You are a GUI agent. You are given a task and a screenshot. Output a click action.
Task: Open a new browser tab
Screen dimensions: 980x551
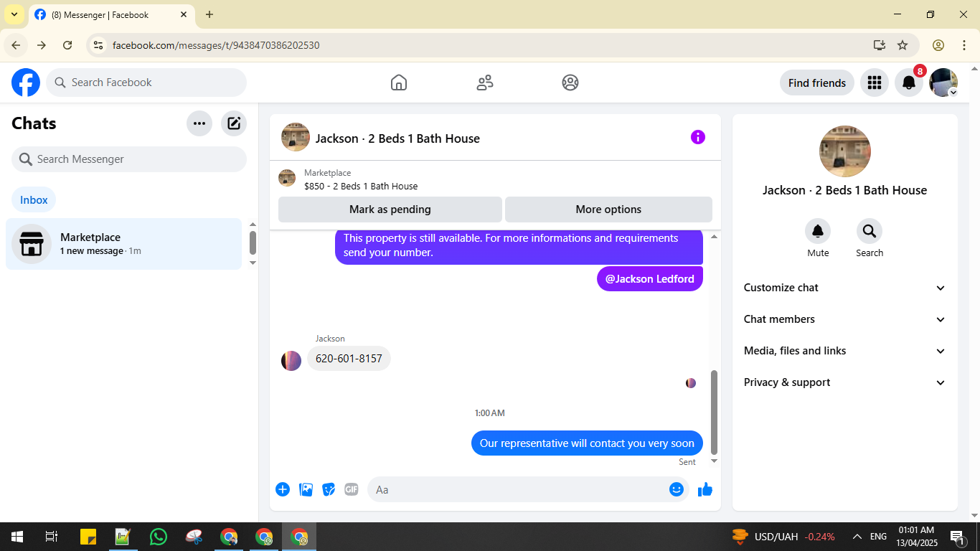[209, 14]
